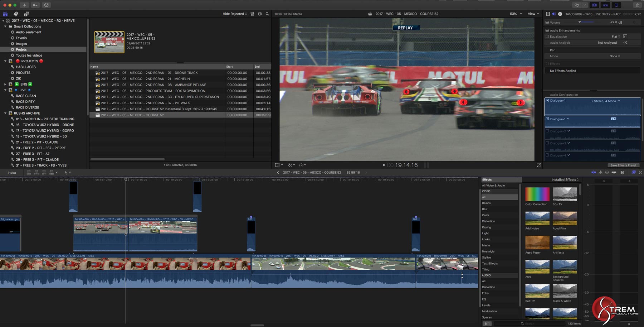This screenshot has height=327, width=644.
Task: Open the Transitions browser
Action: click(640, 172)
